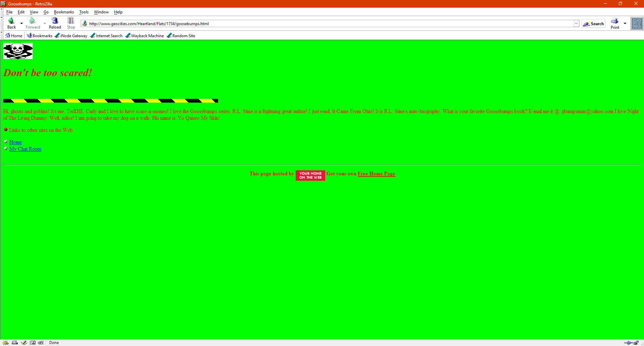The width and height of the screenshot is (644, 346).
Task: Click the security padlock icon in status bar
Action: click(636, 343)
